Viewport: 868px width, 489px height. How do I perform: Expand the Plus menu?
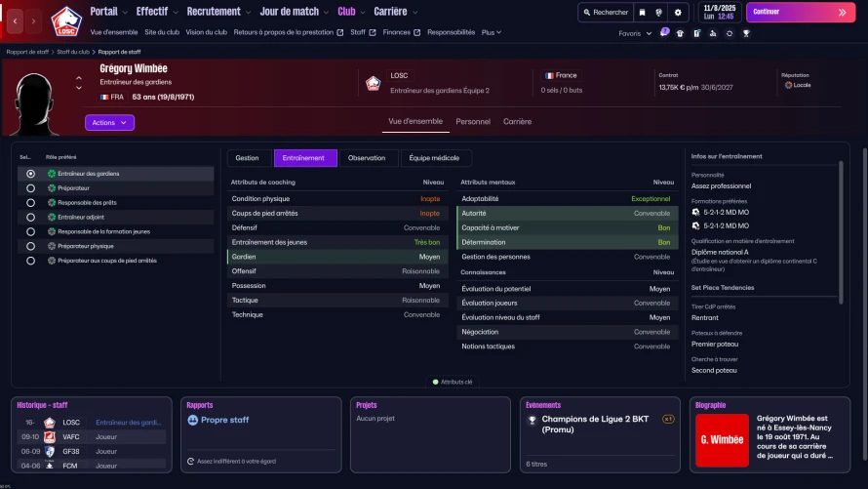pyautogui.click(x=491, y=32)
